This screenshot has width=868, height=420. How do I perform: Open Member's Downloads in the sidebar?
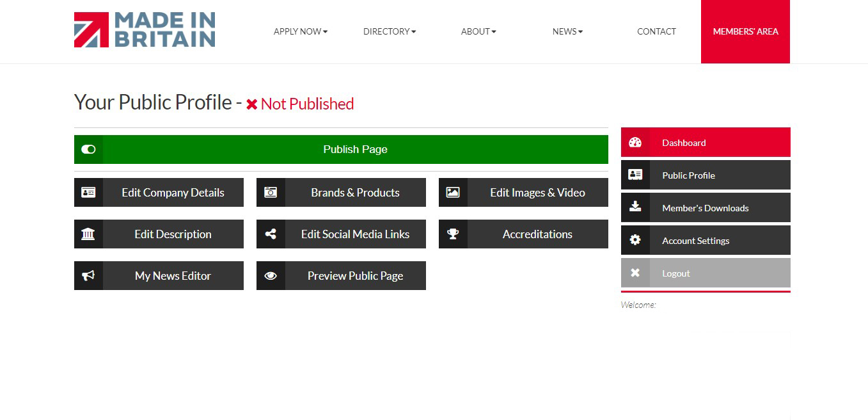(706, 207)
